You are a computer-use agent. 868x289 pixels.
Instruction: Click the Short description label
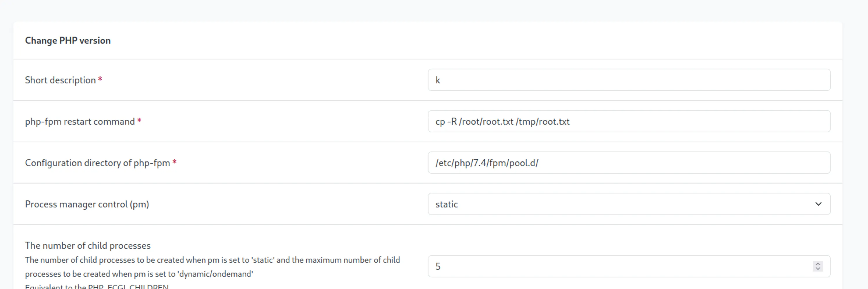coord(60,80)
